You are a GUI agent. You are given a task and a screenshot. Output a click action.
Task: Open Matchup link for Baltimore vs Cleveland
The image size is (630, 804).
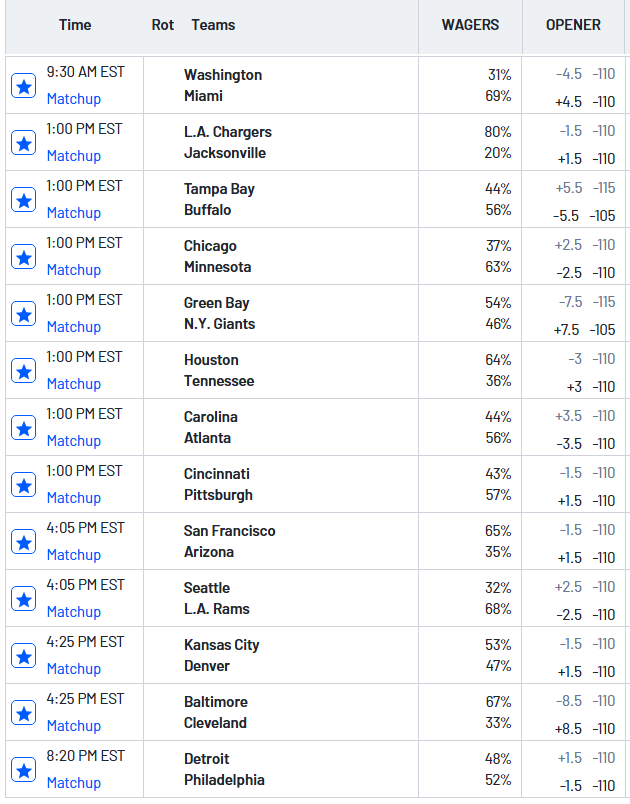74,726
